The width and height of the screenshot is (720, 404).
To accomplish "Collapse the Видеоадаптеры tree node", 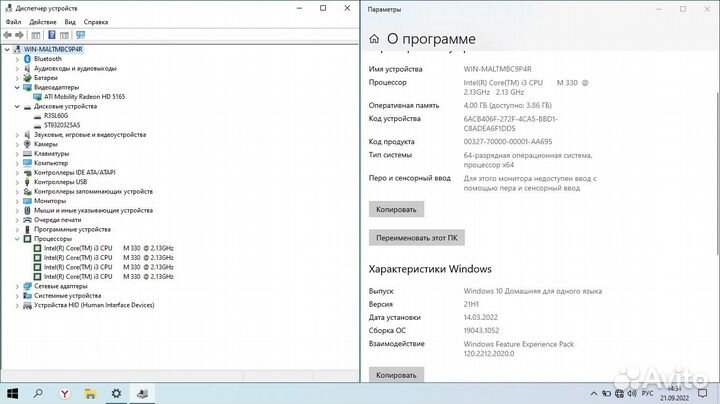I will [x=19, y=87].
